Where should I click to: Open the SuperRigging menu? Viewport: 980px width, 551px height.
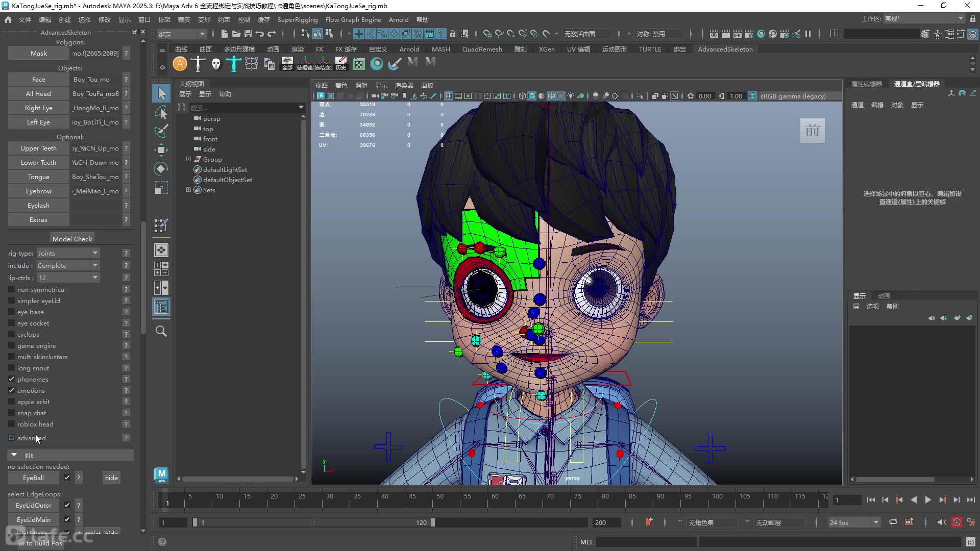pyautogui.click(x=298, y=19)
